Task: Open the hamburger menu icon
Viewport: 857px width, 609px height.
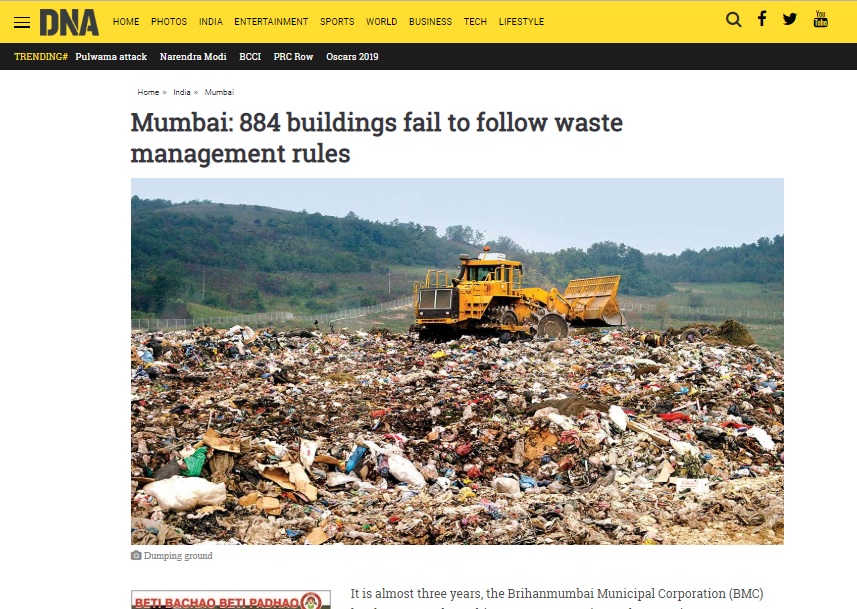Action: 22,22
